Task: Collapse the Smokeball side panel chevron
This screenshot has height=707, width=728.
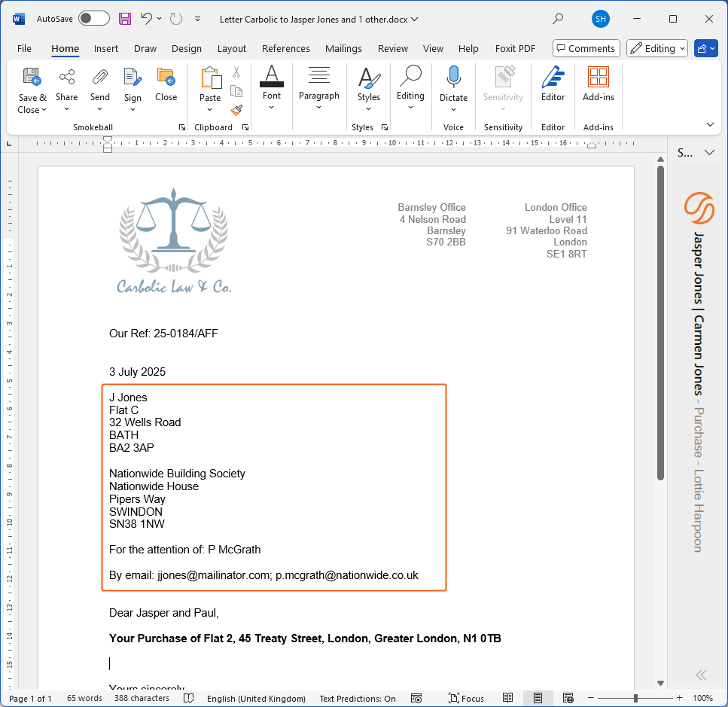Action: 709,152
